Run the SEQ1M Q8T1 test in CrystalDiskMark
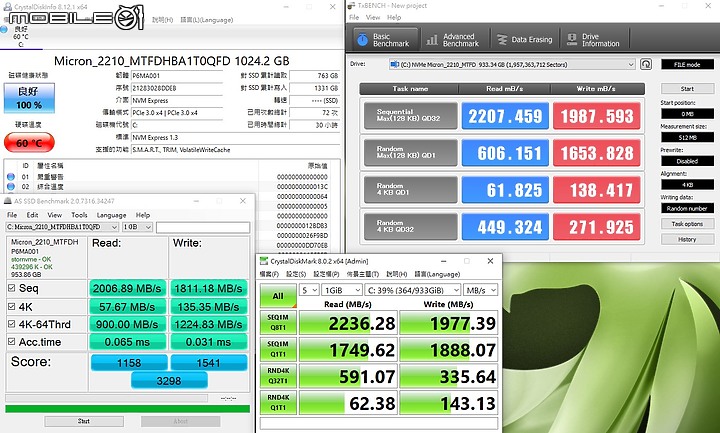 tap(278, 322)
